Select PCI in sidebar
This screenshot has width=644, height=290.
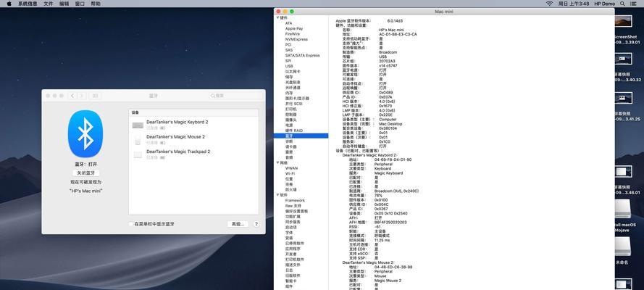[288, 45]
